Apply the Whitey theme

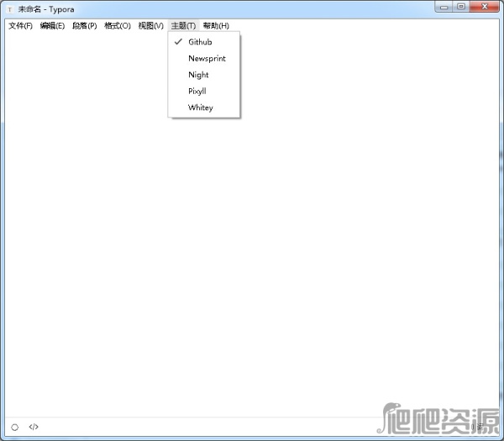pos(200,108)
